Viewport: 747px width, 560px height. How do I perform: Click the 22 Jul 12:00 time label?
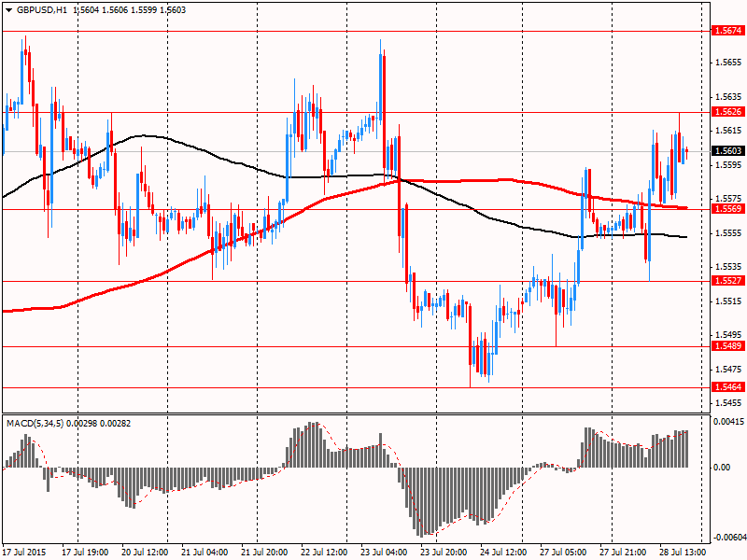tap(324, 553)
